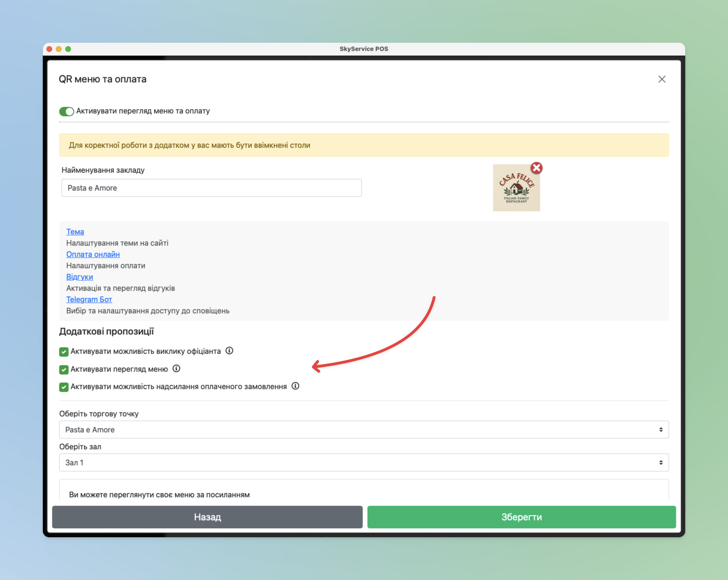Click info icon beside 'Активувати перегляд меню'
The image size is (728, 580).
pyautogui.click(x=176, y=369)
